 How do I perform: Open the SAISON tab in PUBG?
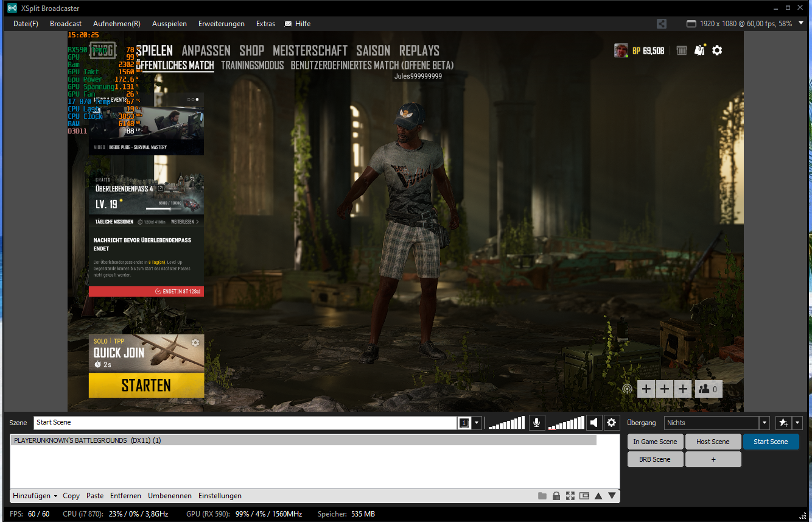[x=373, y=51]
